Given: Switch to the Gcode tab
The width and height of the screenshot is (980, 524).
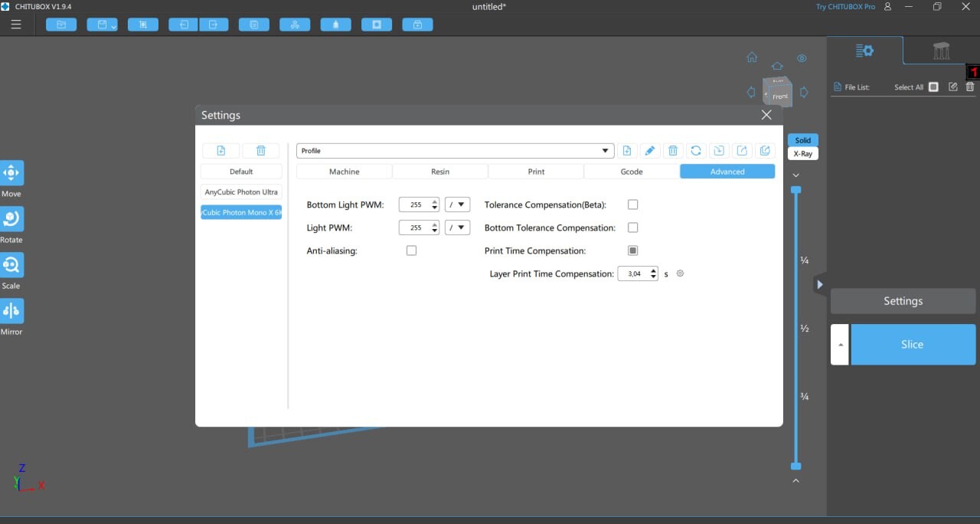Looking at the screenshot, I should (632, 172).
